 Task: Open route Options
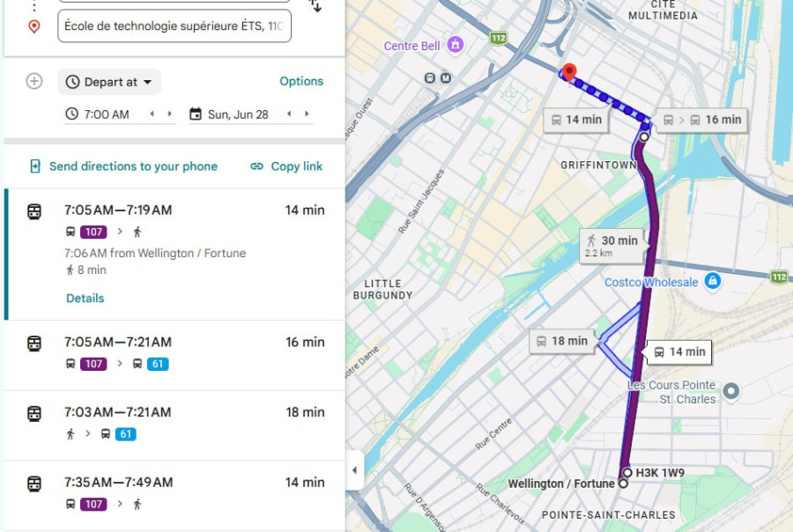301,81
